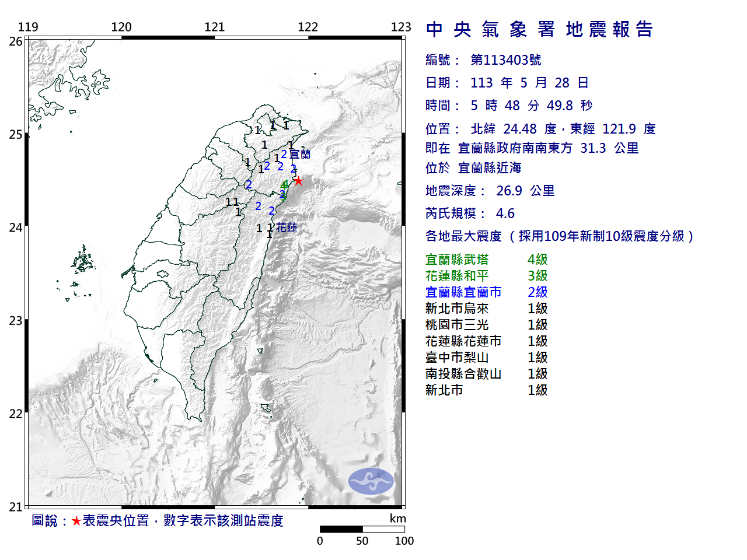The height and width of the screenshot is (560, 747).
Task: Select the 位置 latitude and longitude line
Action: pos(540,129)
